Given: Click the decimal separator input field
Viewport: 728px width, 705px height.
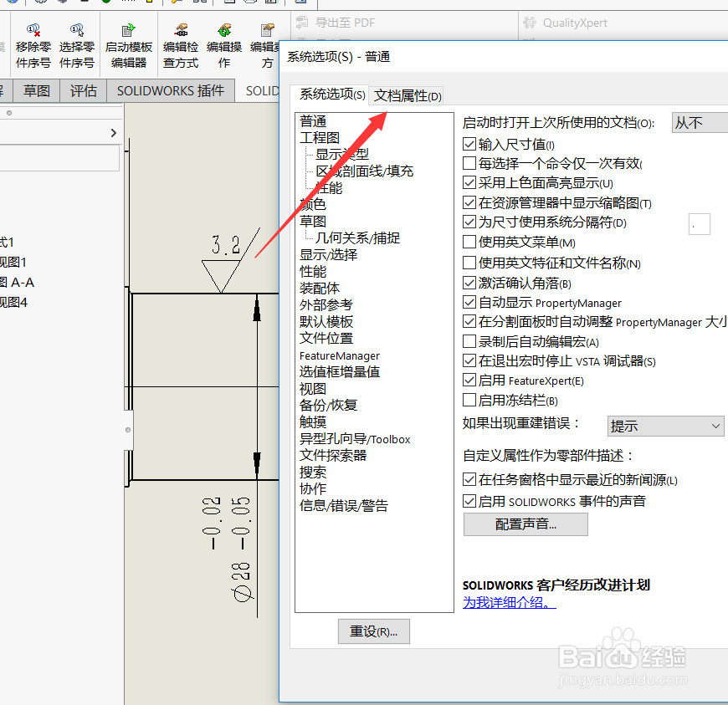Looking at the screenshot, I should tap(700, 224).
